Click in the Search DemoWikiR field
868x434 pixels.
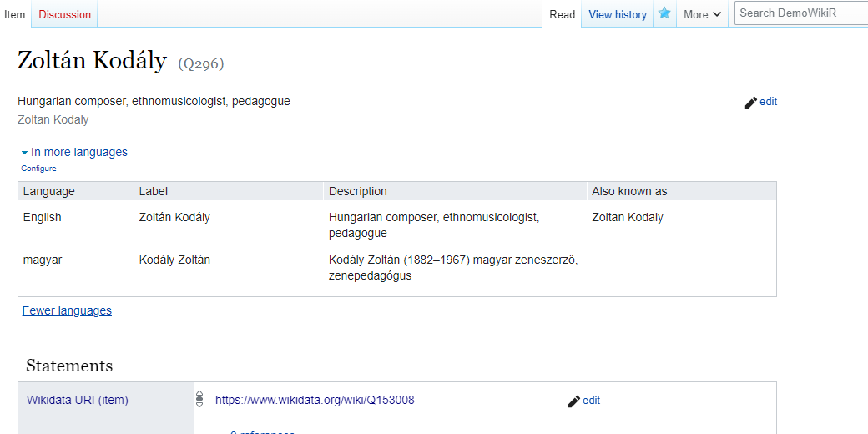coord(800,13)
